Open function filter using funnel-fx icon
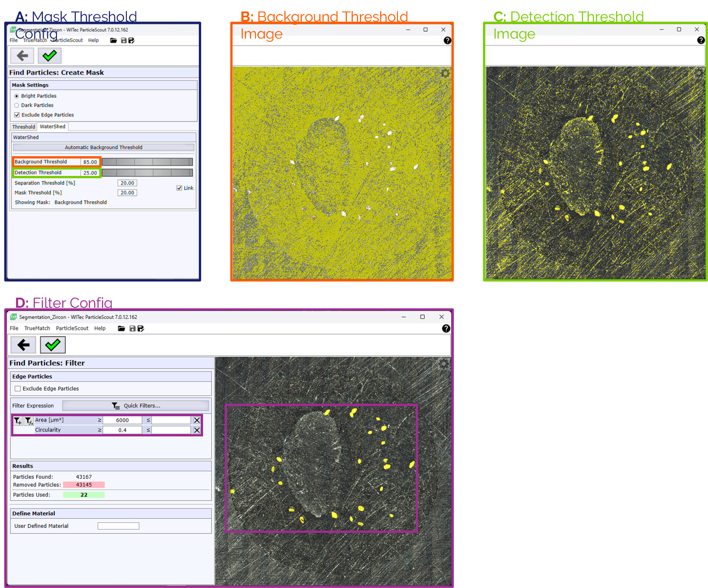This screenshot has height=588, width=708. point(28,421)
